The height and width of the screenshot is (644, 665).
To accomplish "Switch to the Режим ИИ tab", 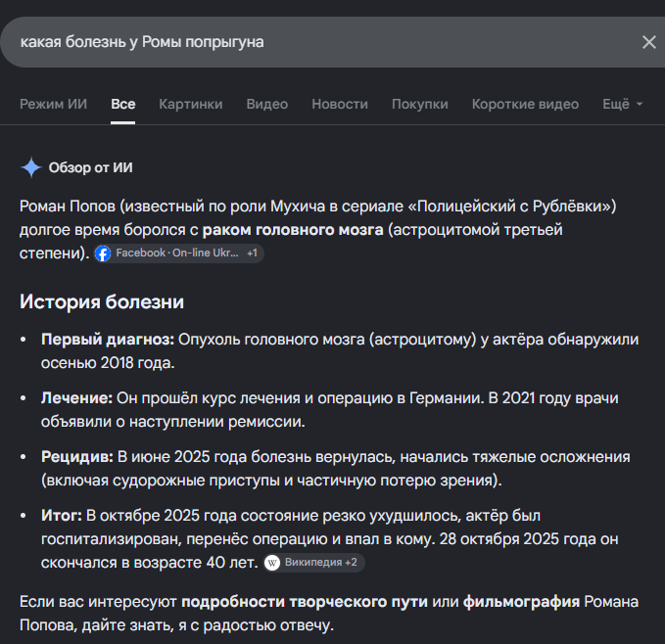I will coord(54,104).
